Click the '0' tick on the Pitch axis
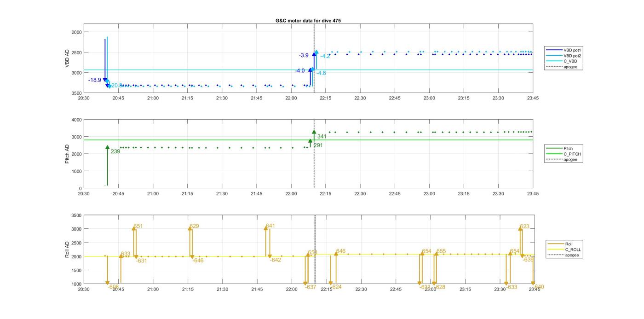Screen dimensions: 644x319 coord(80,188)
